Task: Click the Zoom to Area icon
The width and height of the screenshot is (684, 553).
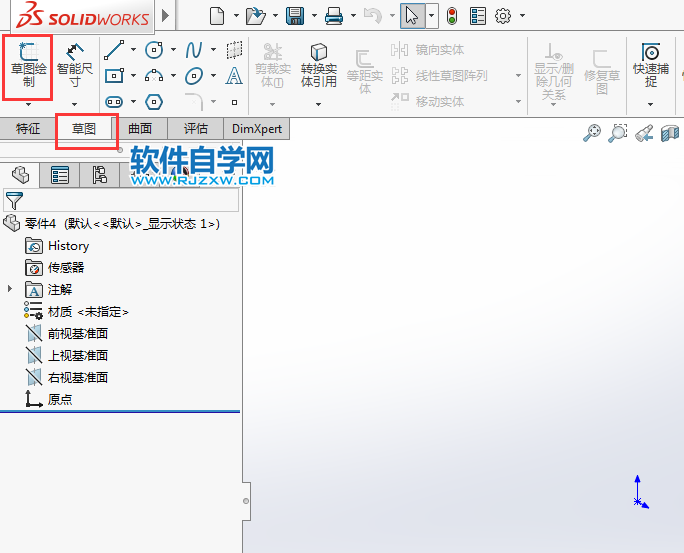Action: 618,133
